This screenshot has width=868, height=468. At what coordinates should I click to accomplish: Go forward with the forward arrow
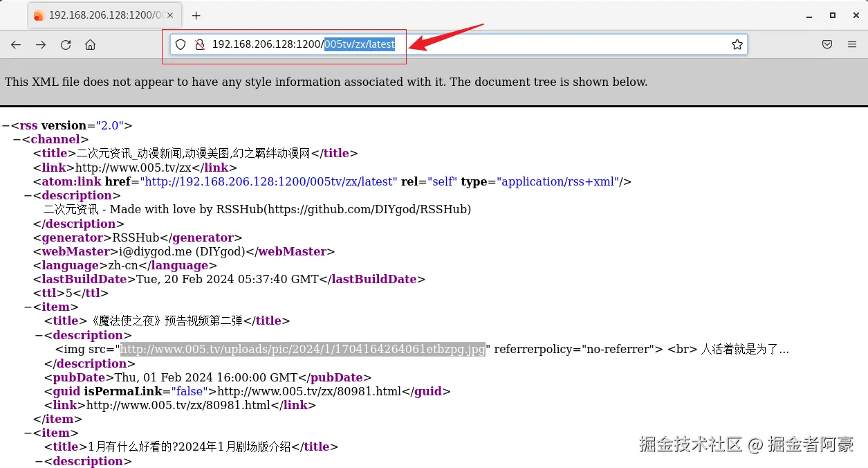(x=41, y=45)
